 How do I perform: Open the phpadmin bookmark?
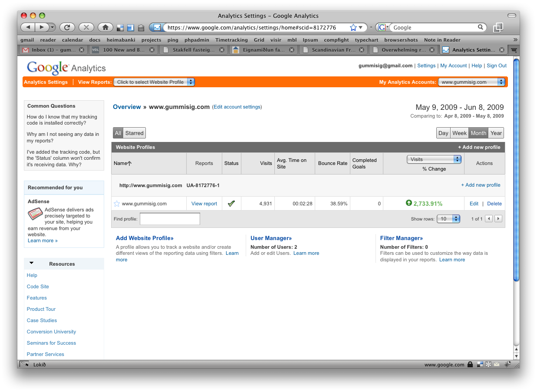197,40
